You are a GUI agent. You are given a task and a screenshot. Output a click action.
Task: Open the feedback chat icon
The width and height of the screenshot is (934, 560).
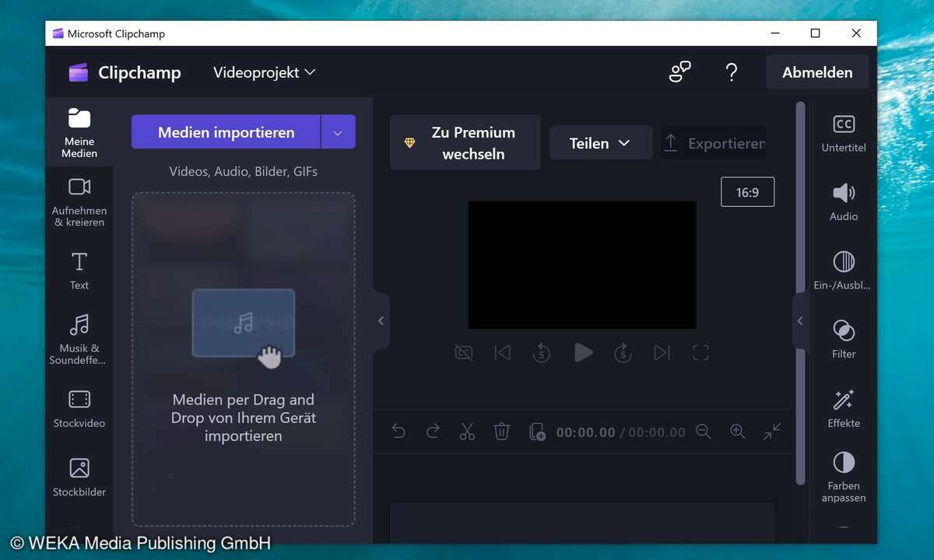[680, 72]
